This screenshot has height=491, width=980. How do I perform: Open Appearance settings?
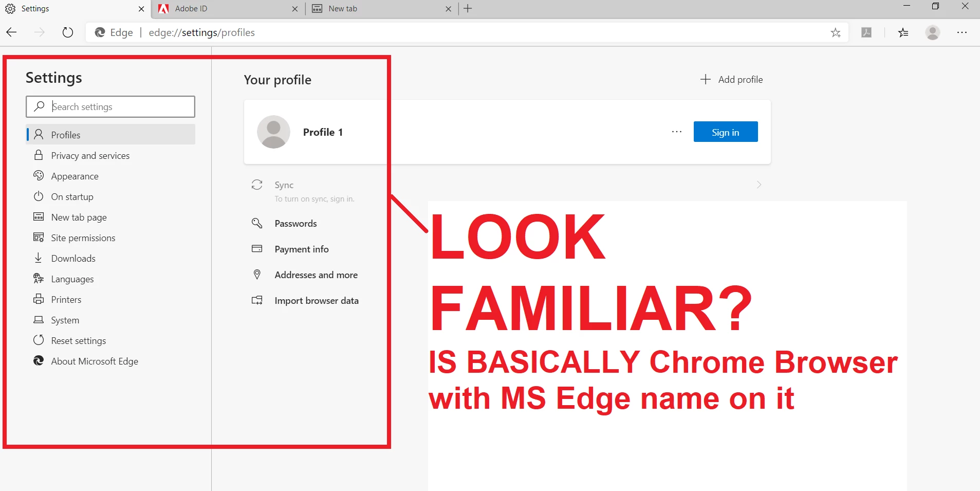tap(110, 176)
